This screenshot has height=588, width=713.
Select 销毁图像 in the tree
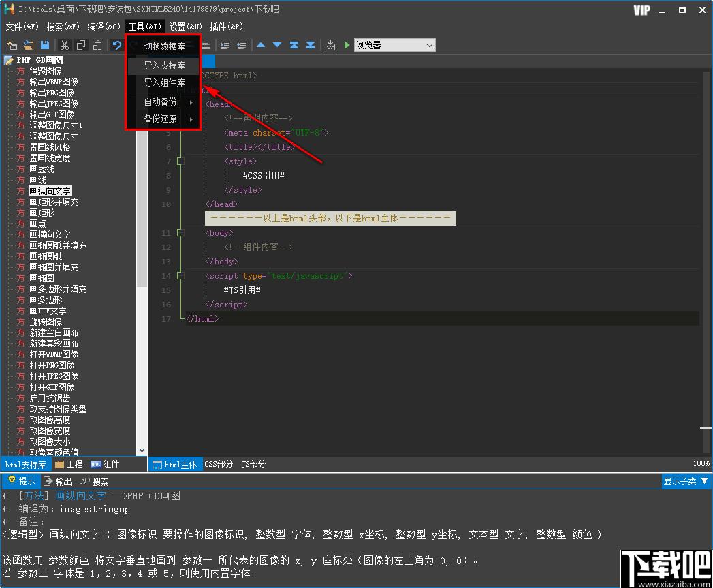coord(46,71)
